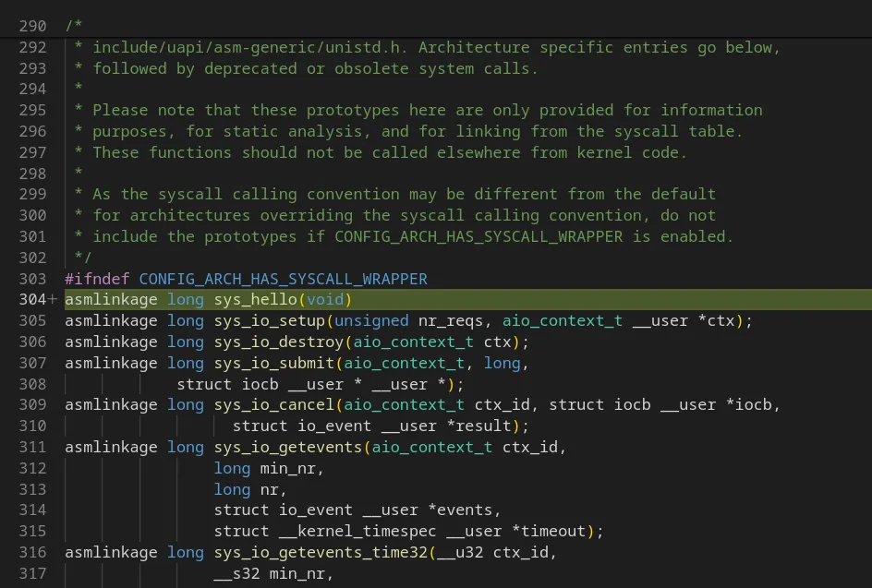Image resolution: width=872 pixels, height=588 pixels.
Task: Click 'purposes, for static analysis' comment line
Action: (x=408, y=131)
